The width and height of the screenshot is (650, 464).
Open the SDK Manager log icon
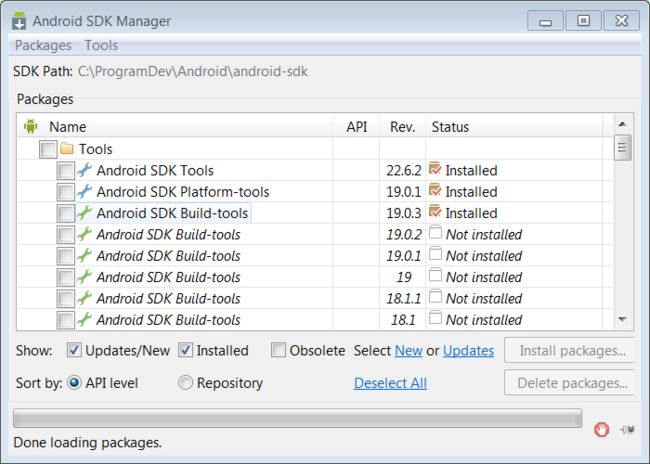point(627,430)
